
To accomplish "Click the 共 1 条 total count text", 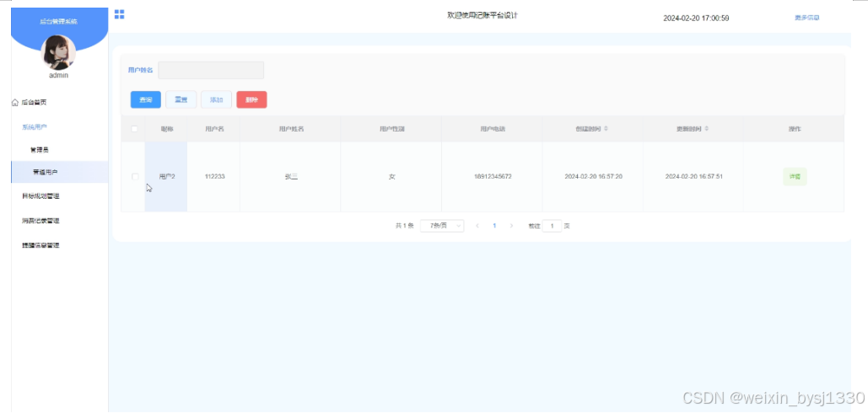I will (x=405, y=226).
